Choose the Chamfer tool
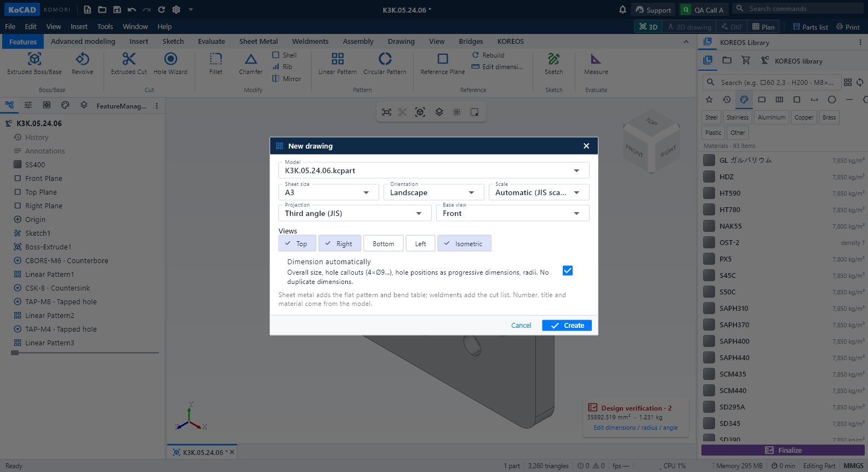868x472 pixels. coord(250,64)
